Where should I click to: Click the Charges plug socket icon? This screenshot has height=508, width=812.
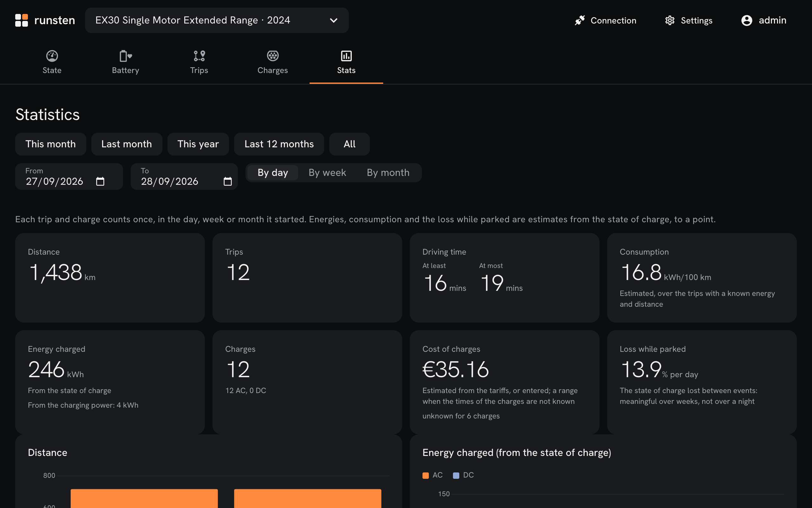(x=273, y=56)
